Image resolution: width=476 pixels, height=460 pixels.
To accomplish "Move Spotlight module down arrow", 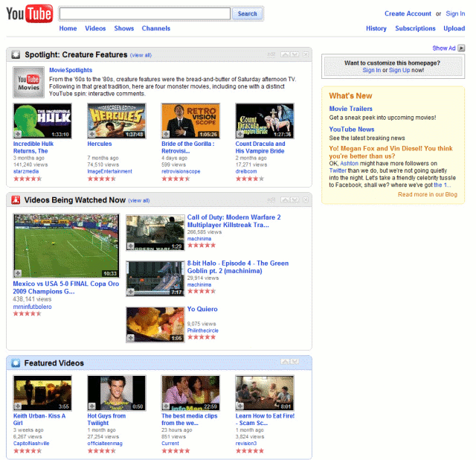I will 295,54.
